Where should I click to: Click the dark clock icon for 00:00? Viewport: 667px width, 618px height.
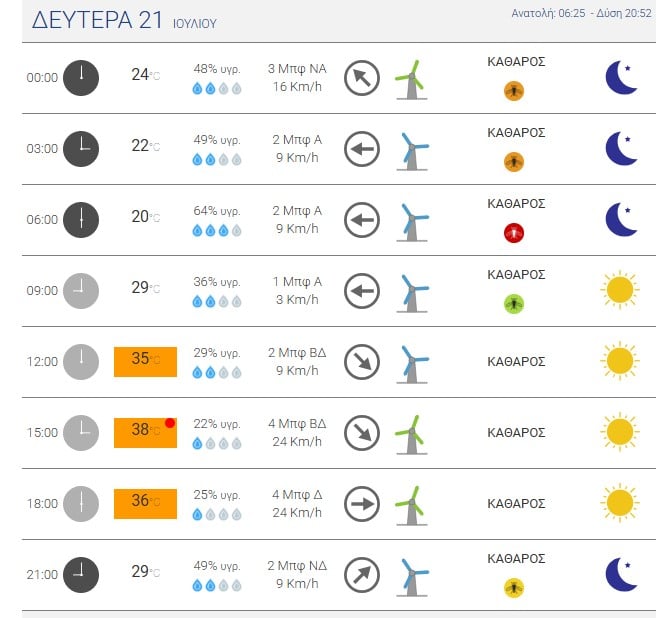(x=81, y=78)
